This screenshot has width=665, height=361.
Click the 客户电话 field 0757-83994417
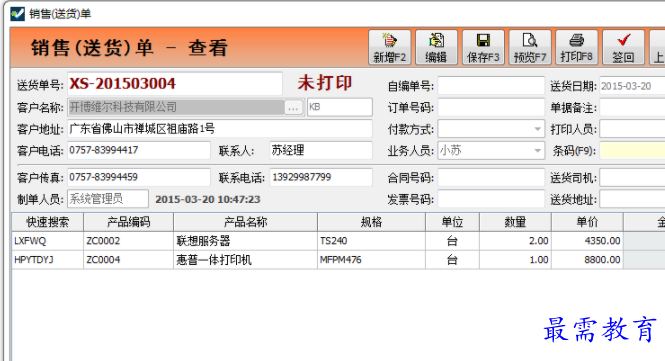pyautogui.click(x=139, y=150)
